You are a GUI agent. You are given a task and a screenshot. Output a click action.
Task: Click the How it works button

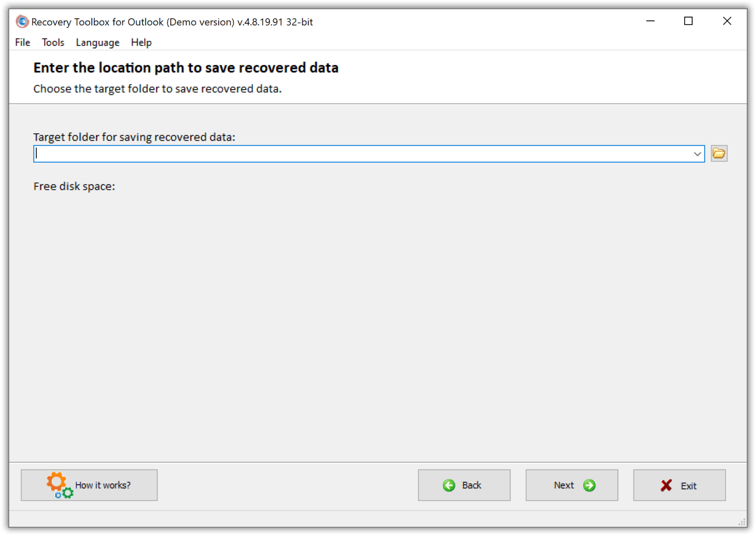click(x=89, y=485)
